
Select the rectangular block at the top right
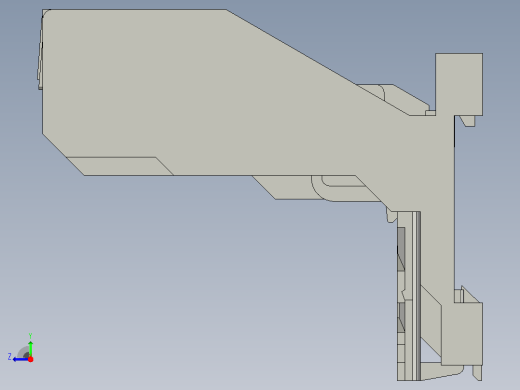coord(459,84)
